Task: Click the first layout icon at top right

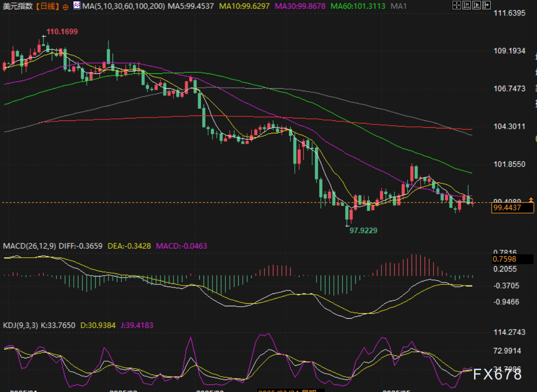Action: coord(457,6)
